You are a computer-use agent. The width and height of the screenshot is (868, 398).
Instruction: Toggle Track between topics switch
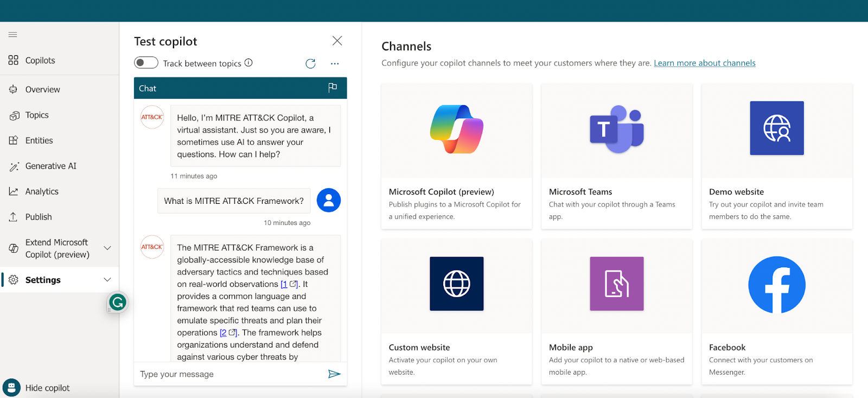click(x=146, y=63)
